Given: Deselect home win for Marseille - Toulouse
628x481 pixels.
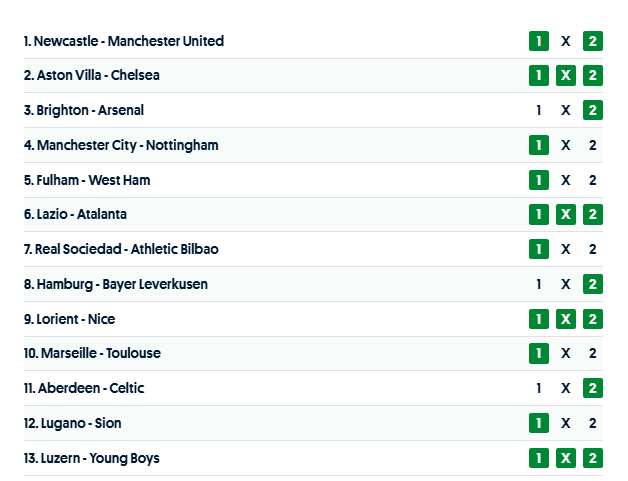Looking at the screenshot, I should (x=539, y=353).
